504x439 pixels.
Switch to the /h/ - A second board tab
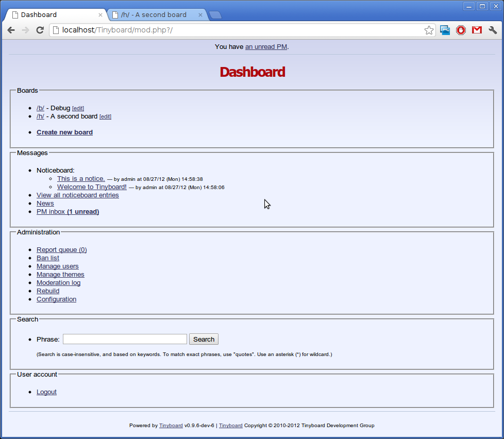click(154, 15)
